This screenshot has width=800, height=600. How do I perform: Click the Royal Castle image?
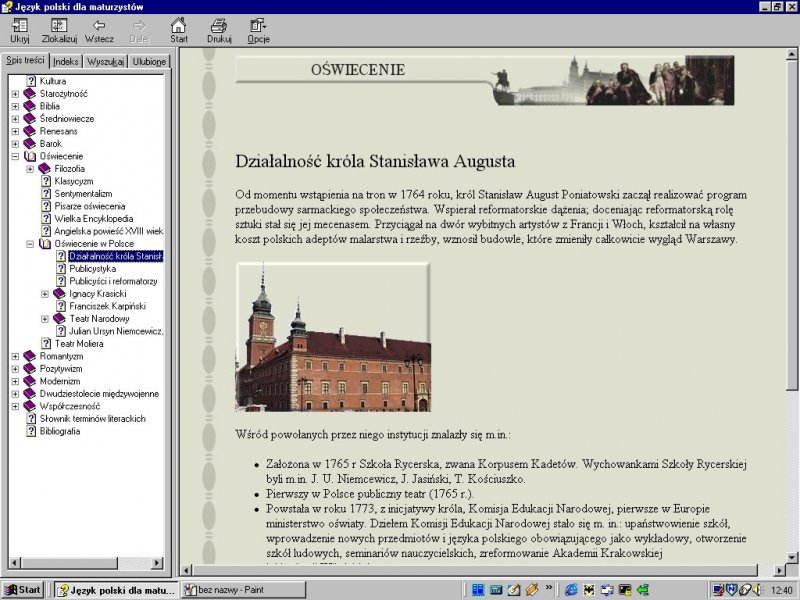click(x=332, y=338)
